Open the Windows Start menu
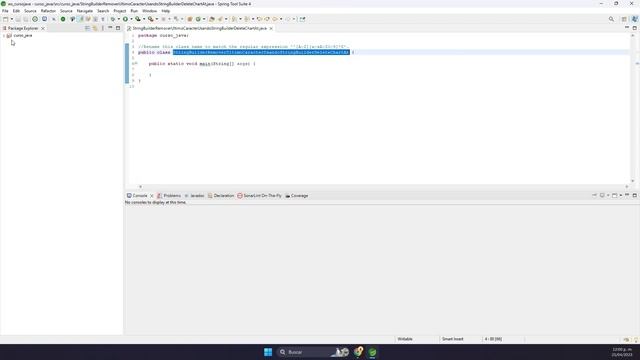This screenshot has width=640, height=360. point(268,352)
